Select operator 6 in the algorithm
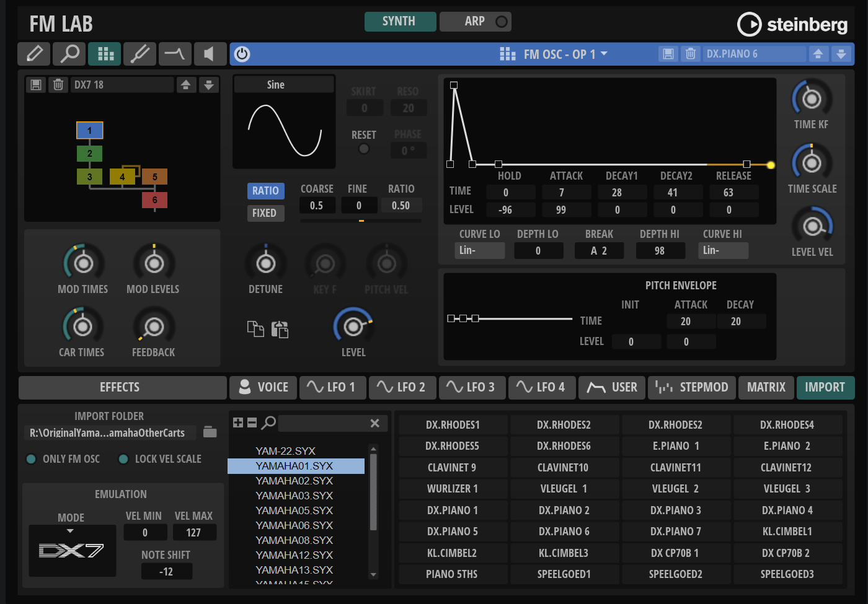Image resolution: width=868 pixels, height=604 pixels. pos(154,199)
